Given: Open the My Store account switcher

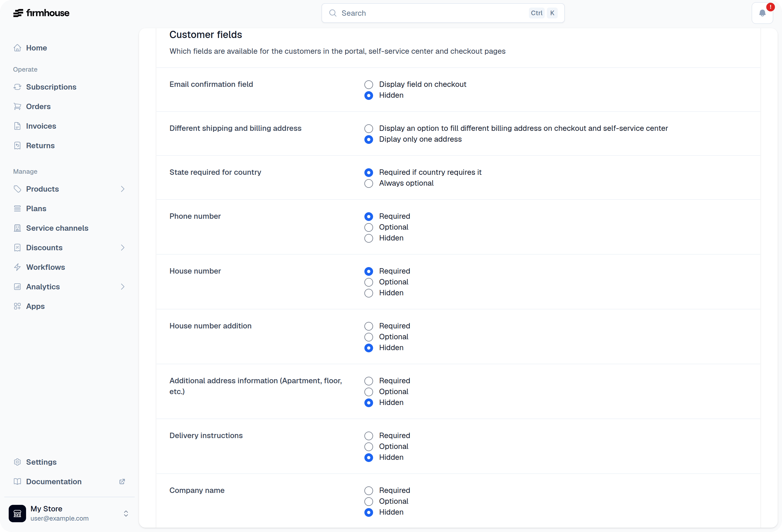Looking at the screenshot, I should coord(69,514).
